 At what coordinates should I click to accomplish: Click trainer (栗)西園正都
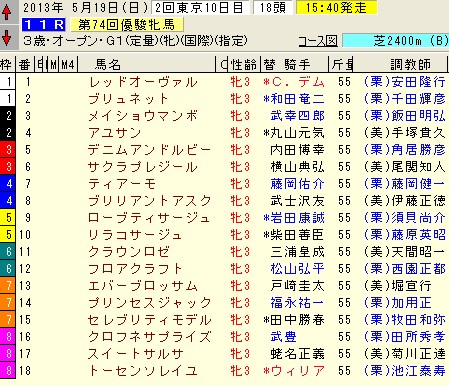(x=405, y=269)
